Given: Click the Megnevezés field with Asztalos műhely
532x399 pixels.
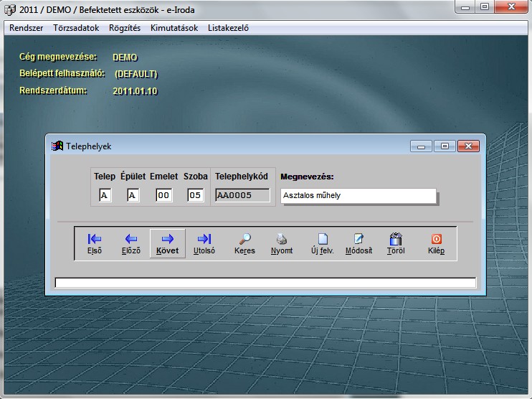Looking at the screenshot, I should point(358,195).
